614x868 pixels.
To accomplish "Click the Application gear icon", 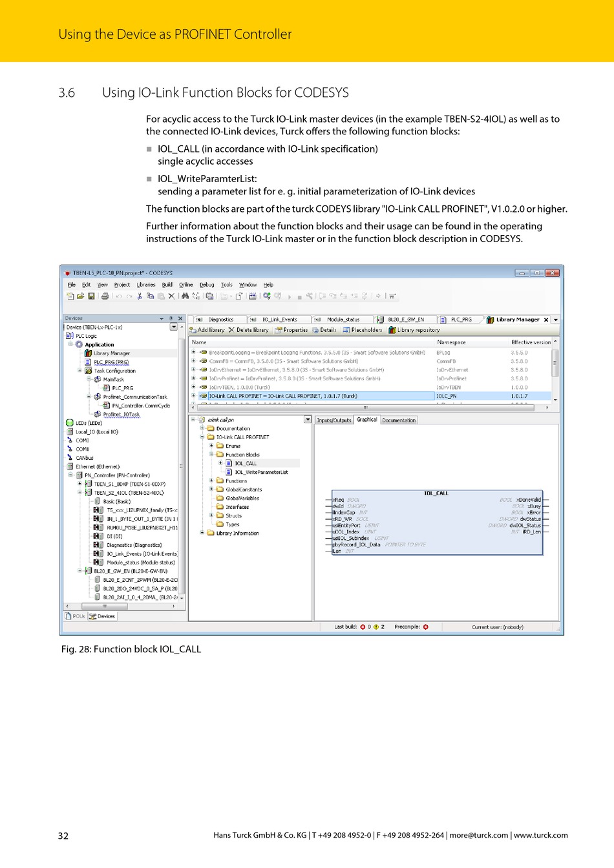I will [x=79, y=344].
